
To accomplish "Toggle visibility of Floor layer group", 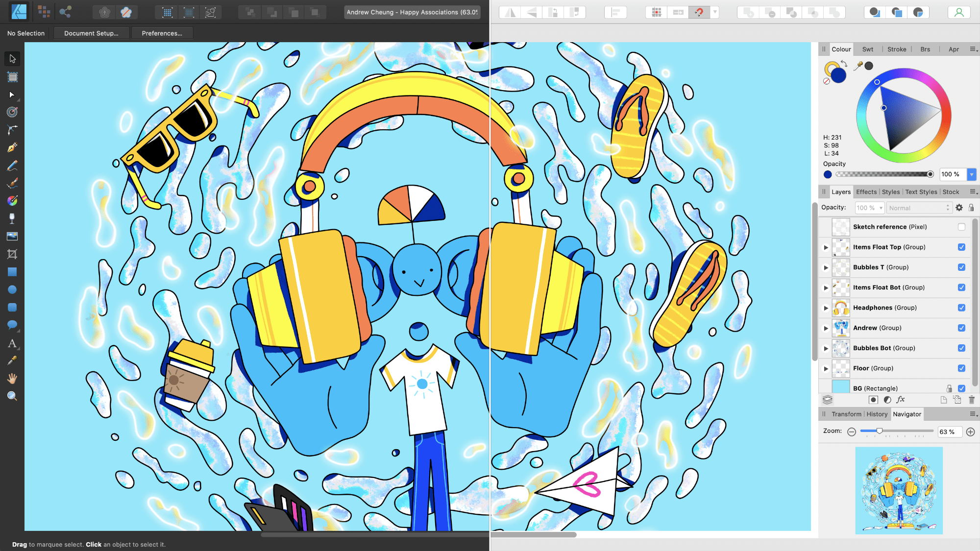I will point(962,368).
